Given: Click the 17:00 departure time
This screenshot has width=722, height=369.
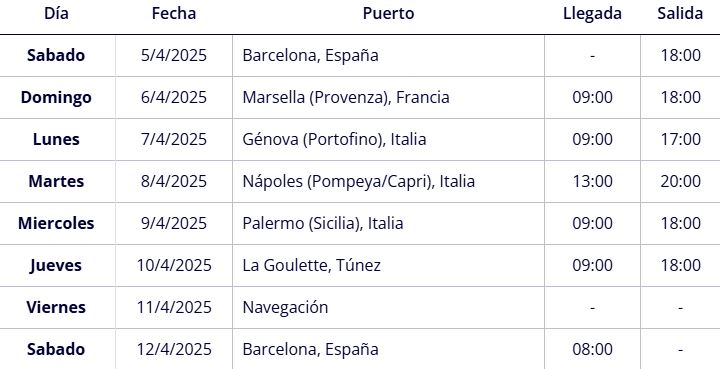Looking at the screenshot, I should click(681, 140).
